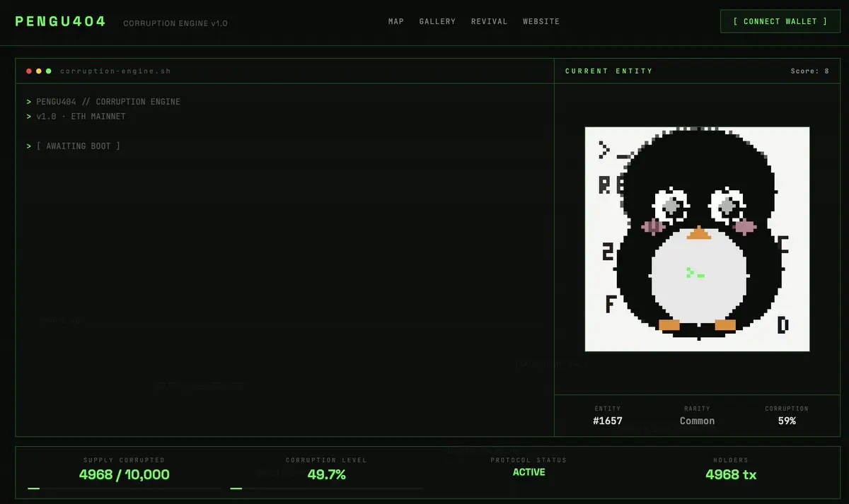Open the WEBSITE nav link
This screenshot has height=504, width=849.
541,22
